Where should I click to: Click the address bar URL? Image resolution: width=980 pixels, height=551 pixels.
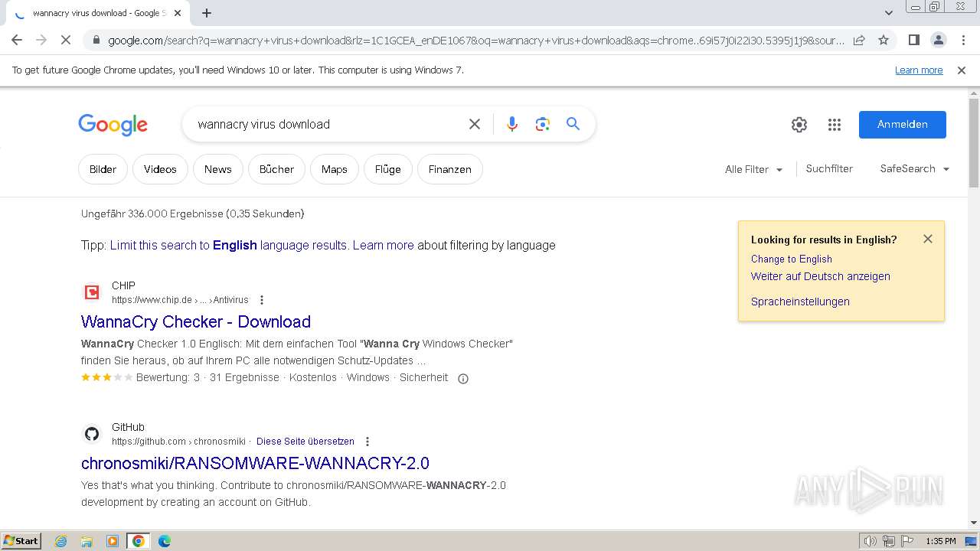click(476, 41)
